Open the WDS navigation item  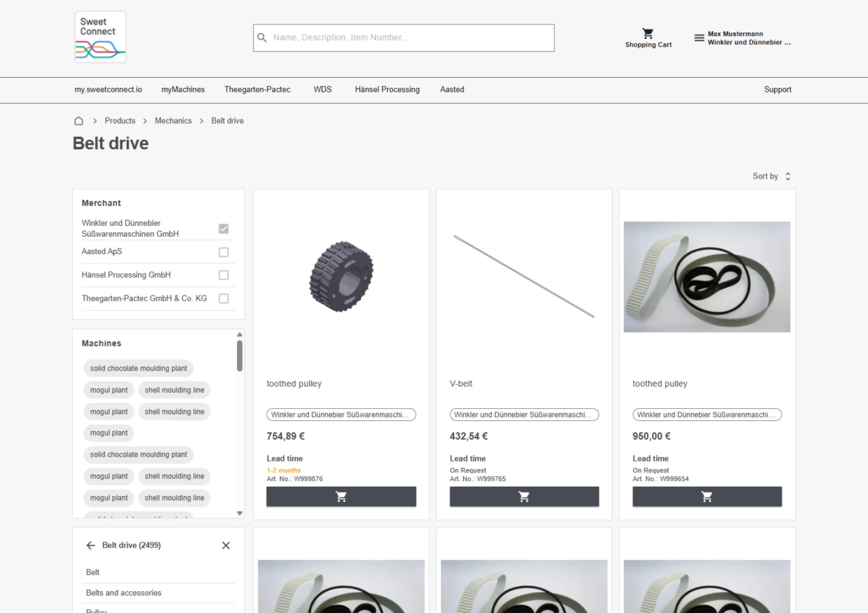322,90
